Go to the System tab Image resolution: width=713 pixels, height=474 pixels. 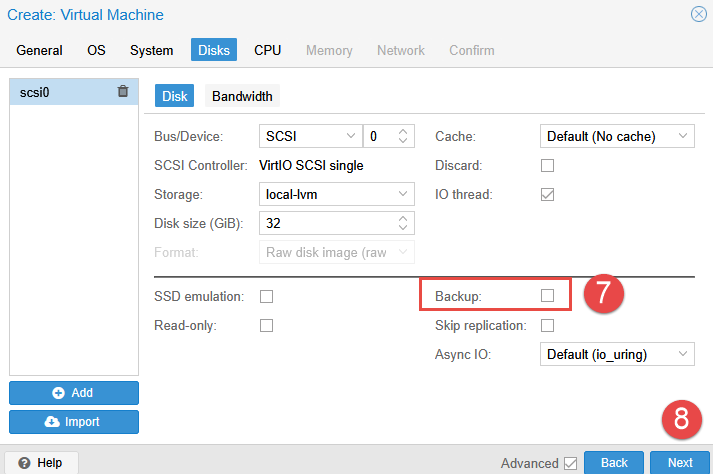(x=151, y=50)
